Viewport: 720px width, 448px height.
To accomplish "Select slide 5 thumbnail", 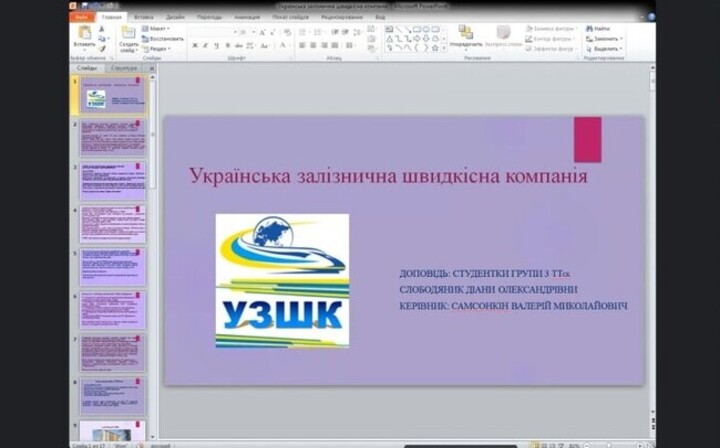I will click(113, 267).
